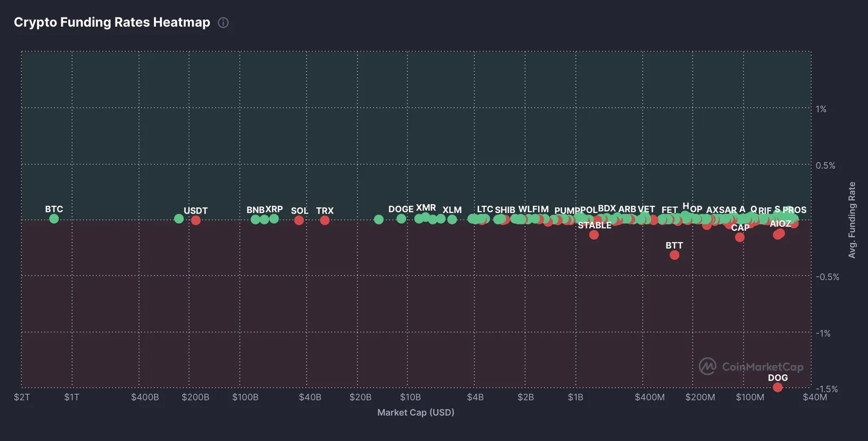Image resolution: width=868 pixels, height=441 pixels.
Task: Open the info icon beside the heatmap title
Action: [223, 23]
